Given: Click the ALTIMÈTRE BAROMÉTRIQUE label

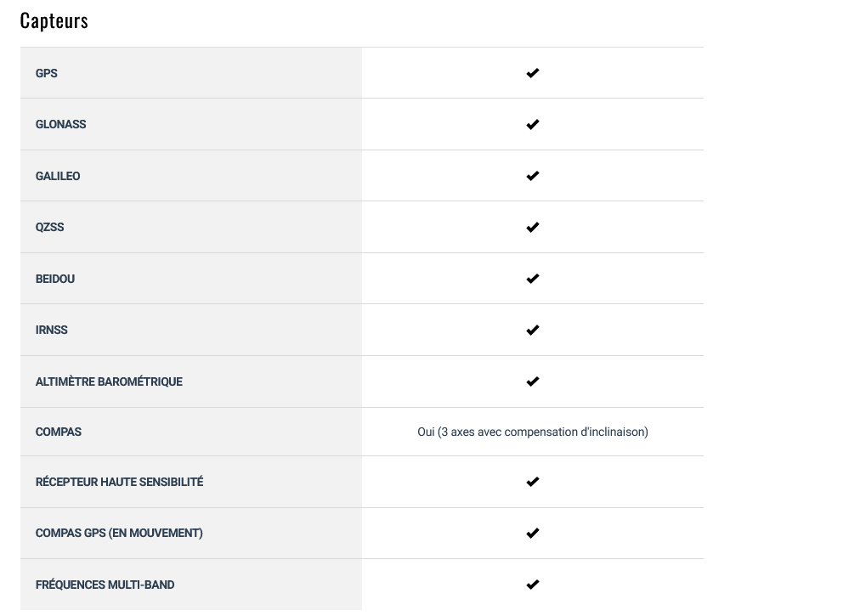Looking at the screenshot, I should (109, 381).
